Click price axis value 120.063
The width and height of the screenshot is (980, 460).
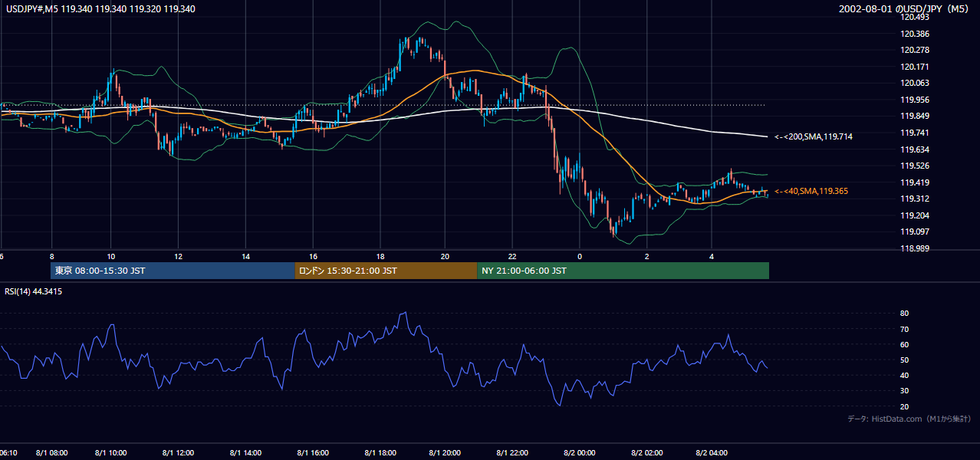tap(916, 83)
